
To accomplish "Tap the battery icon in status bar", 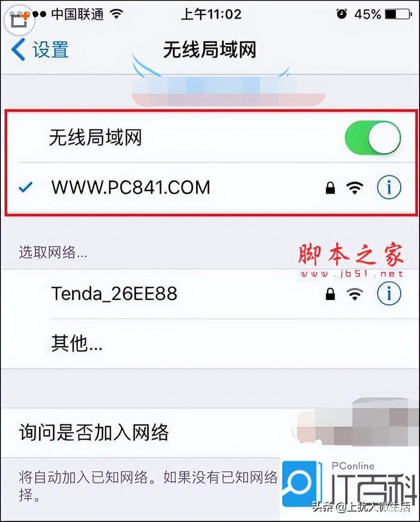I will click(398, 14).
